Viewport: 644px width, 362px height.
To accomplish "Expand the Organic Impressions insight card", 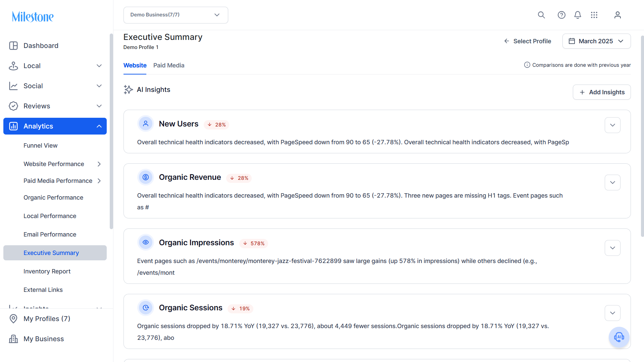I will point(612,248).
